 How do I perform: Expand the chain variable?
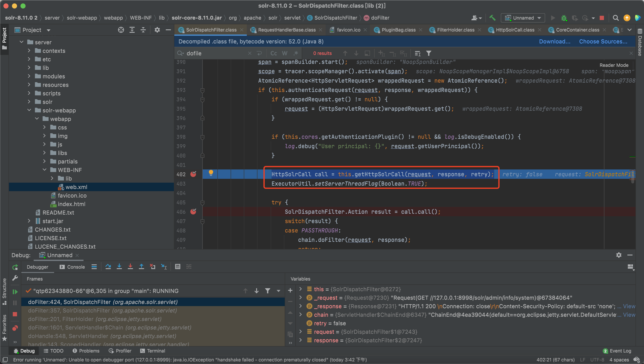pyautogui.click(x=301, y=314)
